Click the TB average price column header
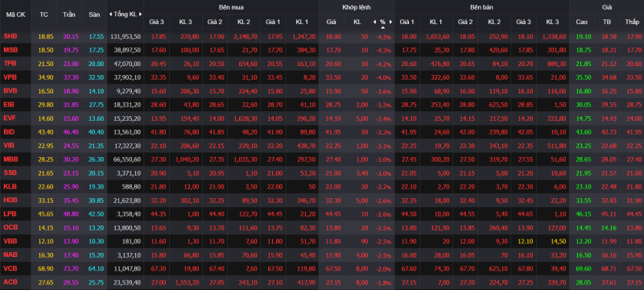 point(607,22)
